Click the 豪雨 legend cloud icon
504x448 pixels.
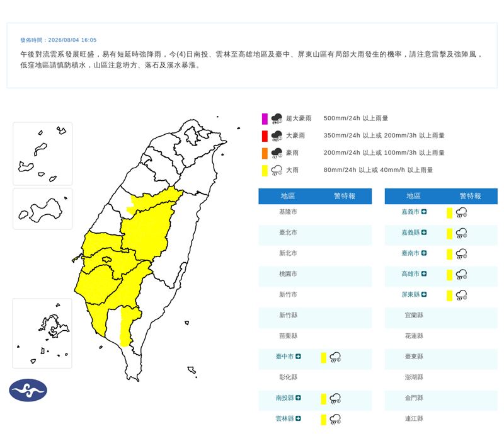coord(277,153)
